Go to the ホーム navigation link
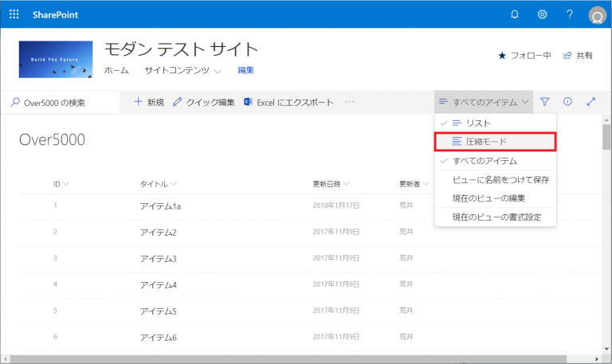Screen dimensions: 612x364 [116, 70]
